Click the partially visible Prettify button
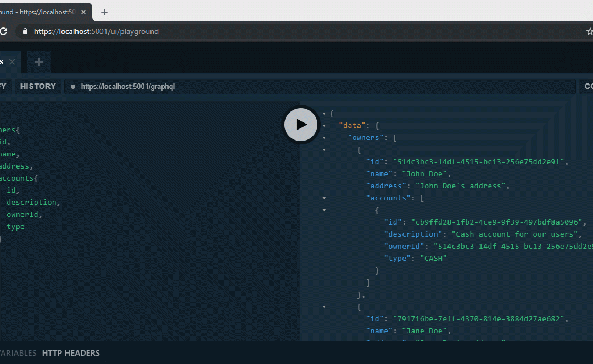 coord(4,86)
